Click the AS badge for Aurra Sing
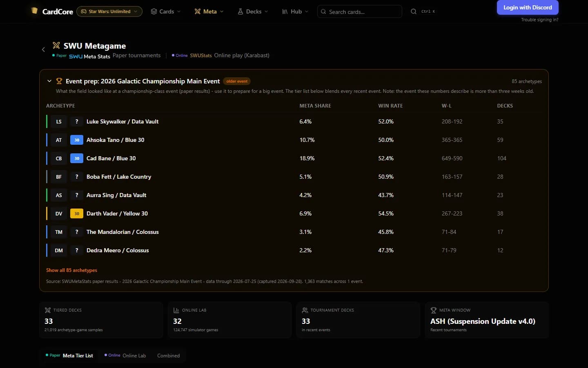 point(59,195)
